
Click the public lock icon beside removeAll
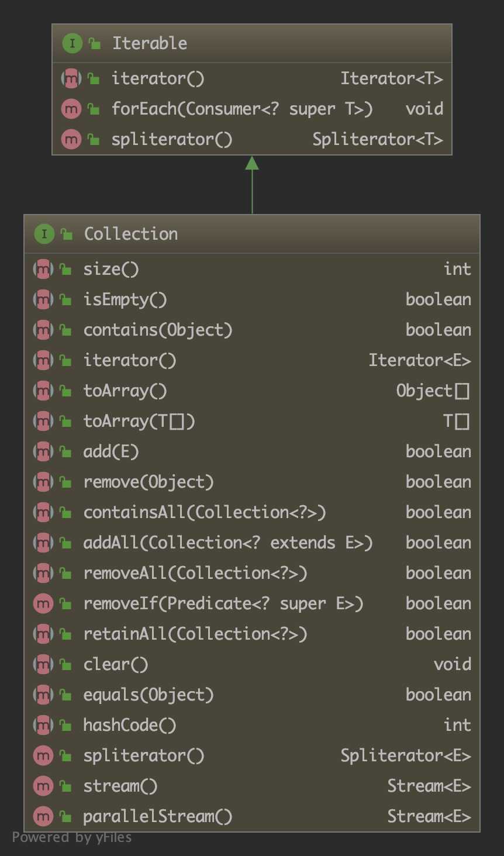coord(65,574)
